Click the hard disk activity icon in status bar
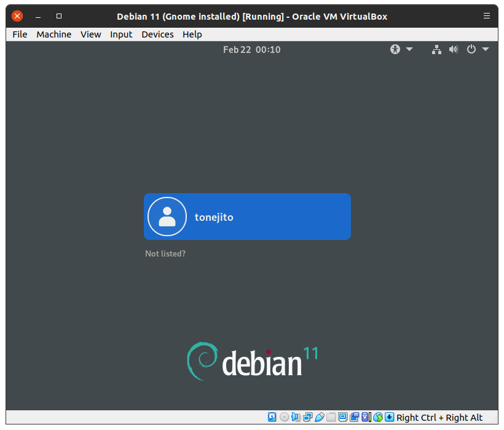 (272, 417)
